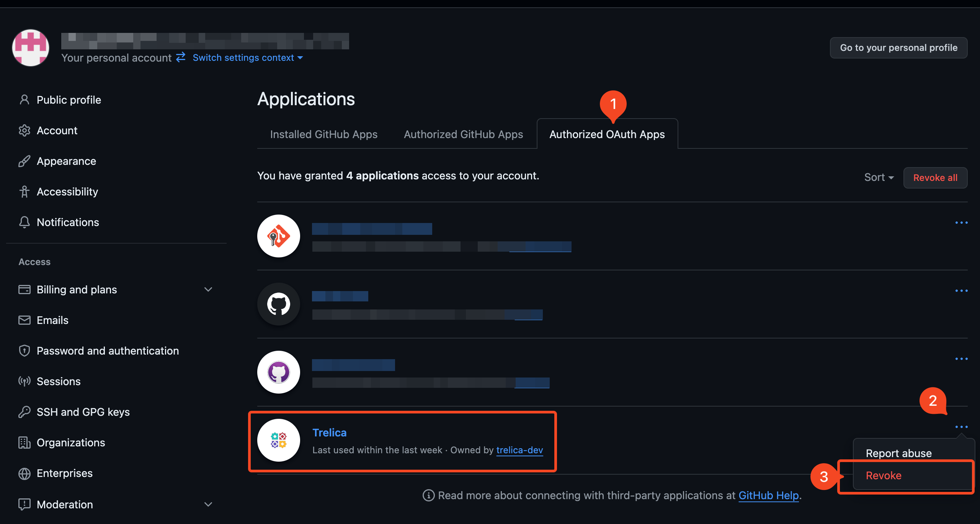The image size is (980, 524).
Task: Go to Emails settings page
Action: [52, 320]
